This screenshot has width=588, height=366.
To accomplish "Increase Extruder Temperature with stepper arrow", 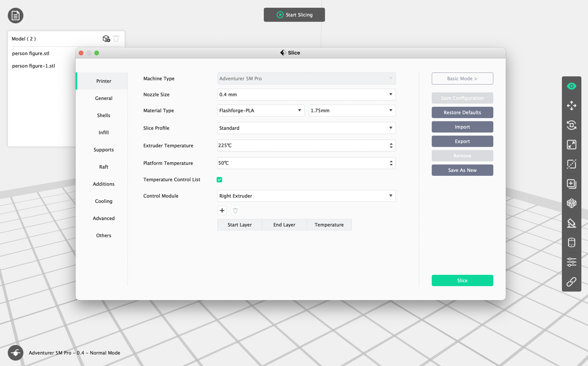I will click(391, 144).
